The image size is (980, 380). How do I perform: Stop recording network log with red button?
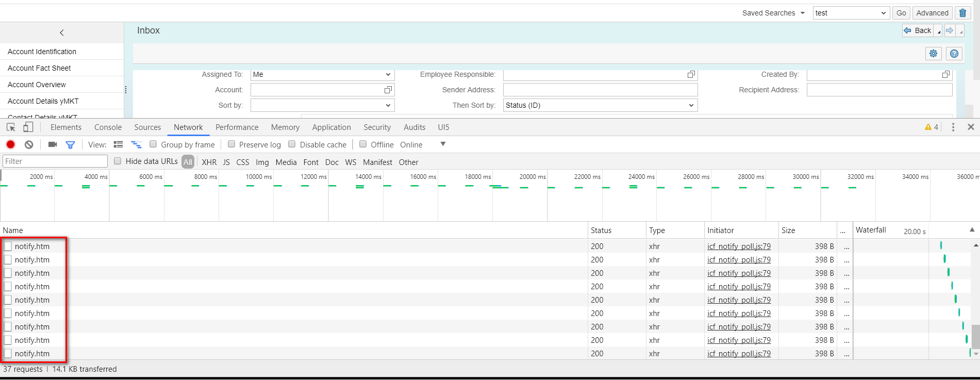coord(10,144)
